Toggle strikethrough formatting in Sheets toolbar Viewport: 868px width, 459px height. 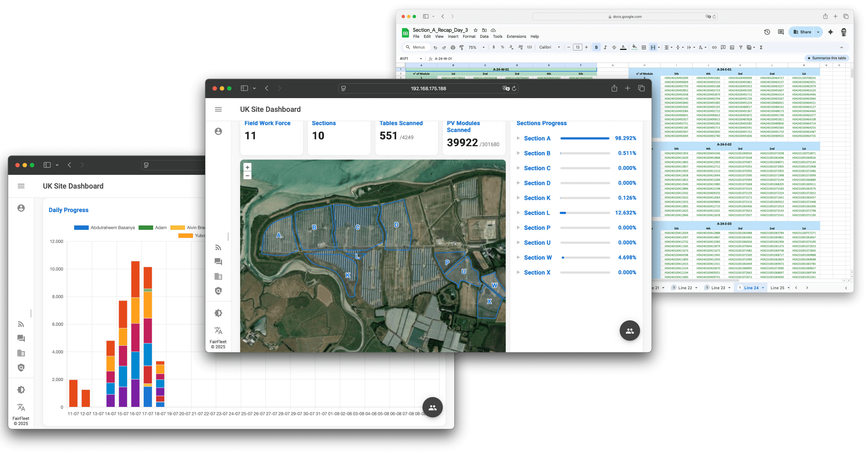tap(614, 47)
